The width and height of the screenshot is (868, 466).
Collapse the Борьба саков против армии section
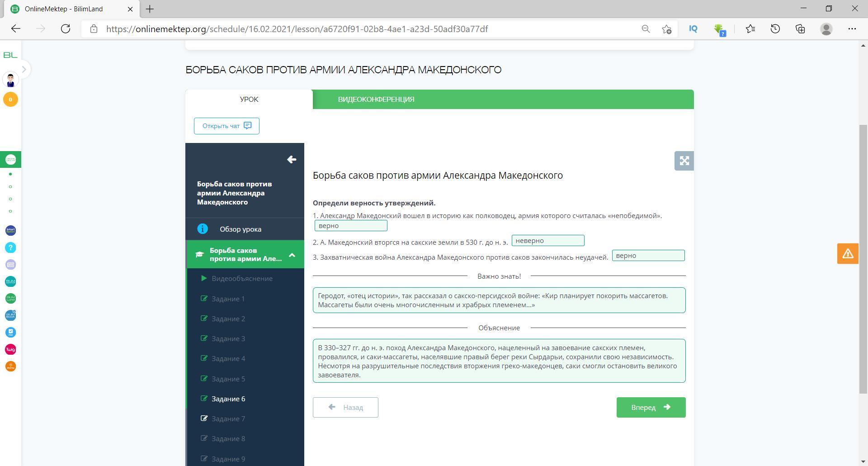(245, 254)
